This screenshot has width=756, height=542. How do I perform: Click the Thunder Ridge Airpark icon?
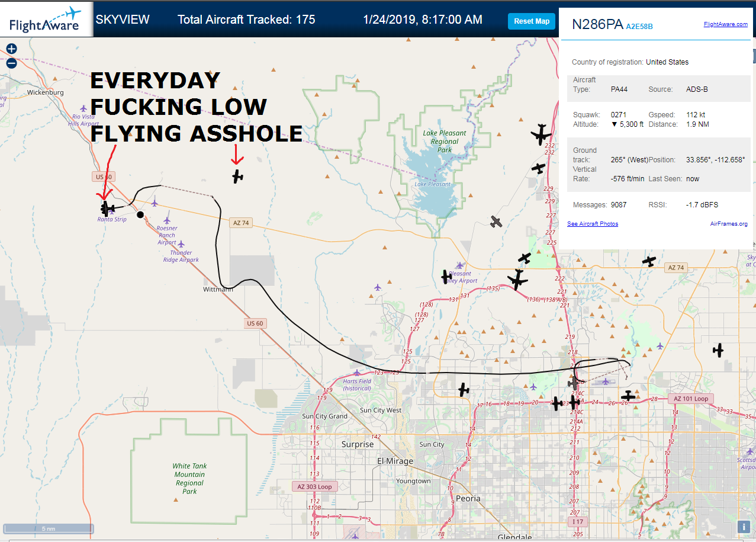tap(181, 244)
